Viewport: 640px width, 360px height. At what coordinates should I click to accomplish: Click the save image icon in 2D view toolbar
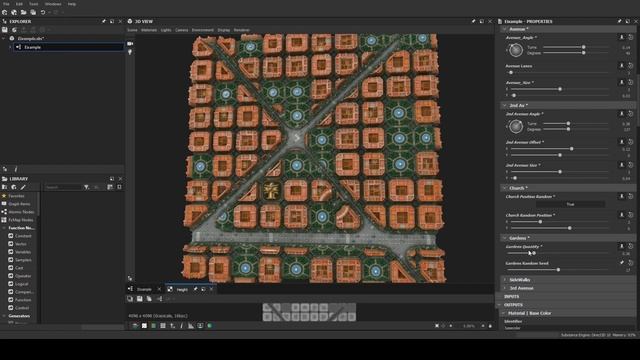(140, 299)
